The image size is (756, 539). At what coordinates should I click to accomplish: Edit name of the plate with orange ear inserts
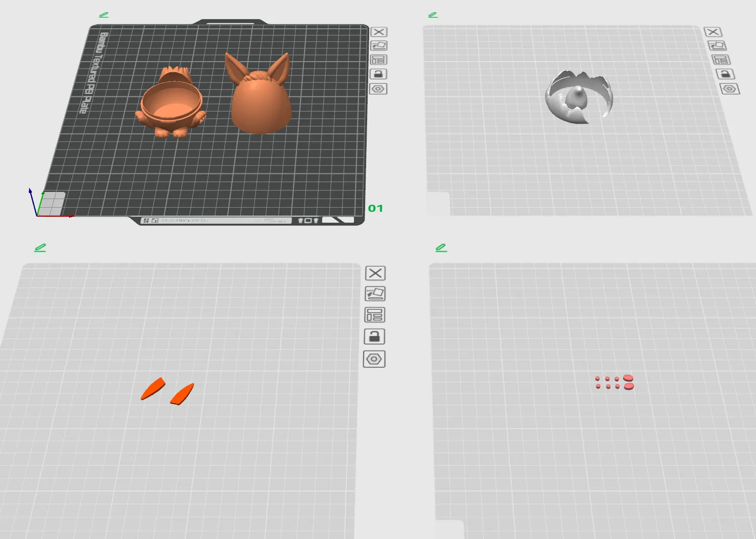(x=40, y=248)
